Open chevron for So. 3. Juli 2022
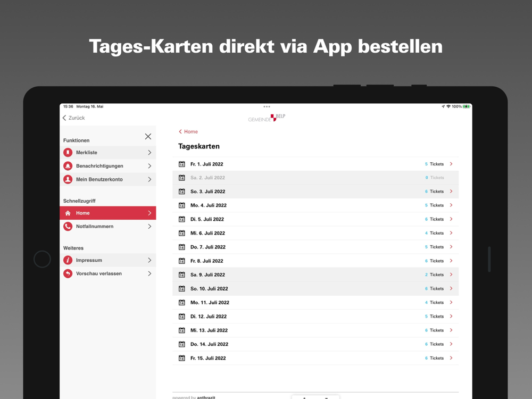Screen dimensions: 532x399 point(451,192)
